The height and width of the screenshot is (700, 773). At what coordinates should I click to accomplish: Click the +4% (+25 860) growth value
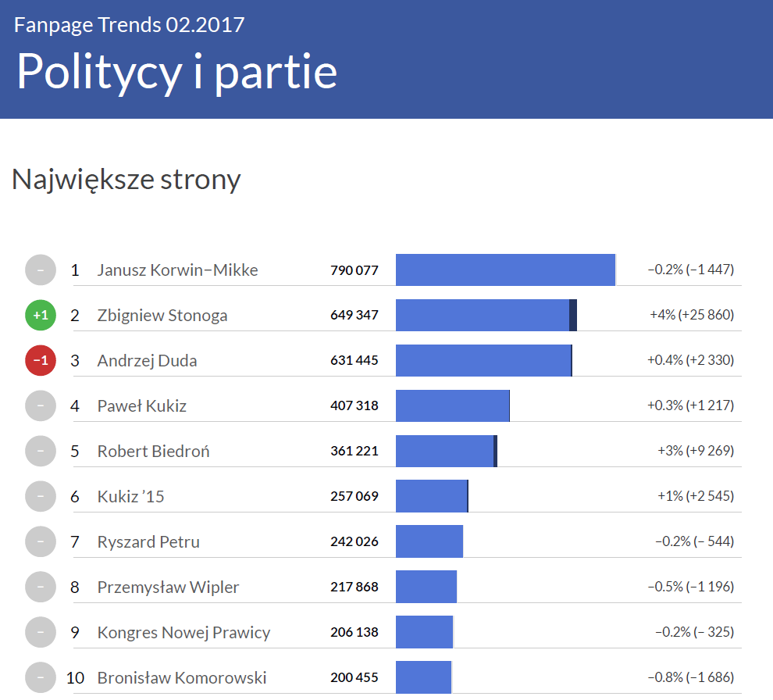coord(692,316)
